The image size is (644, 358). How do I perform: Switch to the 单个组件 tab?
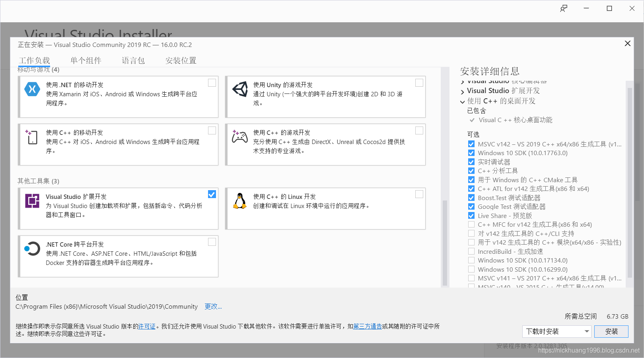coord(86,60)
